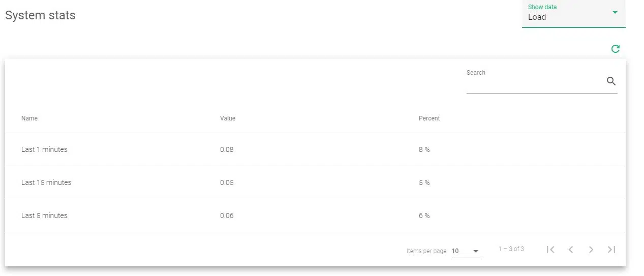
Task: Select the Last 5 minutes row
Action: click(44, 216)
